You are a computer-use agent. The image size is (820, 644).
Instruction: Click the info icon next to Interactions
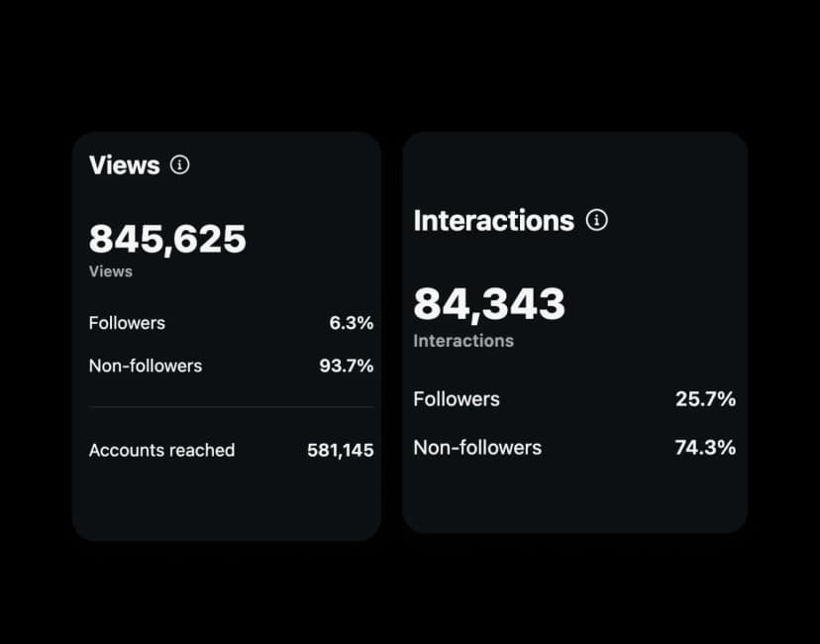click(x=597, y=221)
